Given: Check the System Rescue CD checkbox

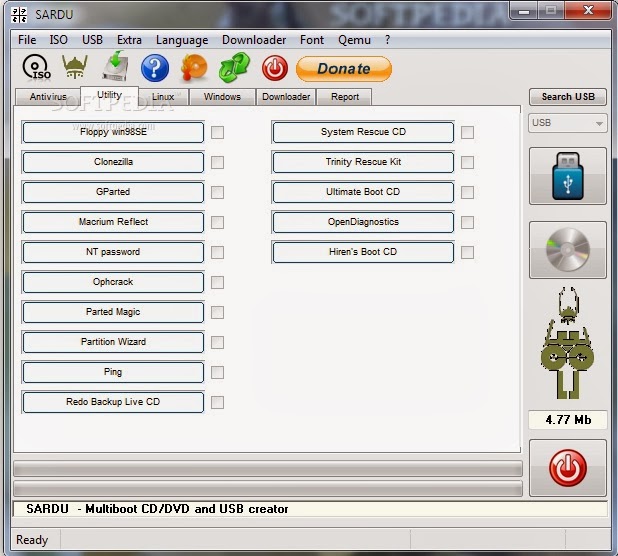Looking at the screenshot, I should point(467,132).
